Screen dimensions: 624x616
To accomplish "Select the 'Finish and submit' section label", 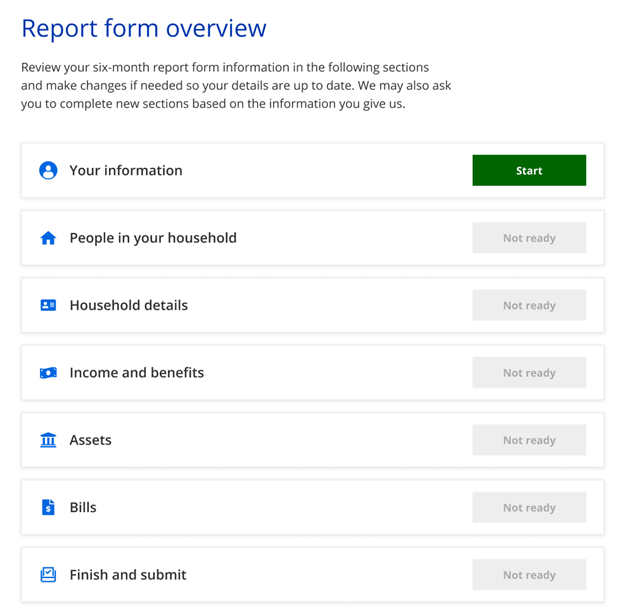I will point(128,575).
